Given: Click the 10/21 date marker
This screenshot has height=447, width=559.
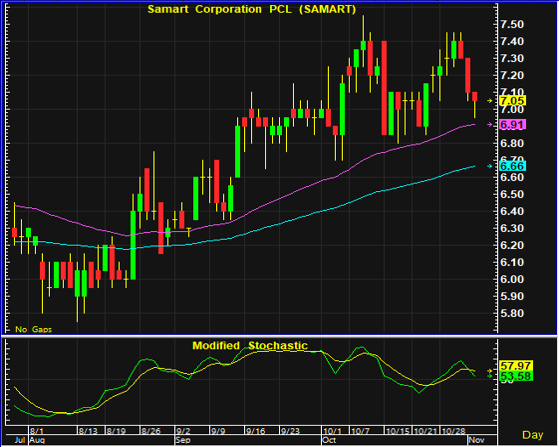Looking at the screenshot, I should point(426,431).
